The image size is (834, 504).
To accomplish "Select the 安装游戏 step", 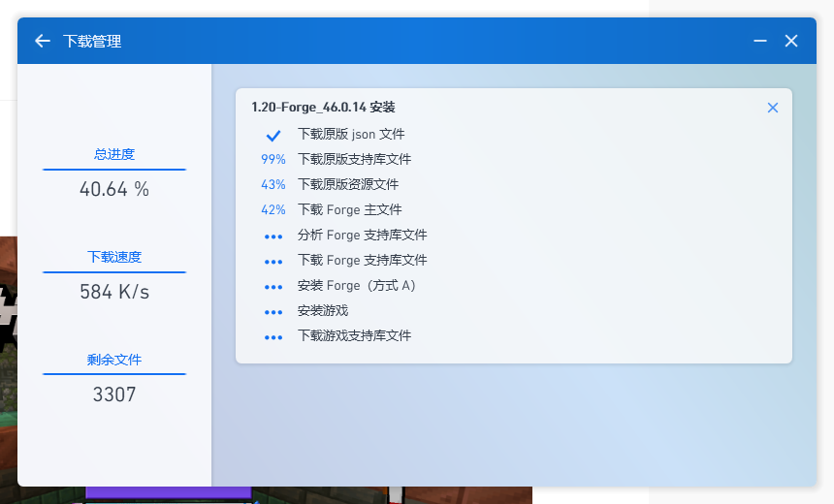I will click(323, 310).
